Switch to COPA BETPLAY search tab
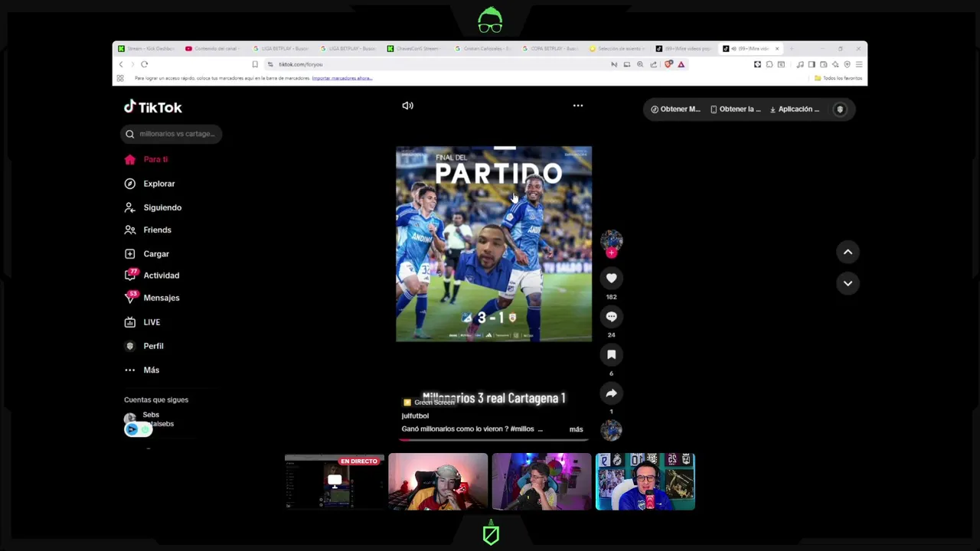This screenshot has width=980, height=551. (550, 48)
